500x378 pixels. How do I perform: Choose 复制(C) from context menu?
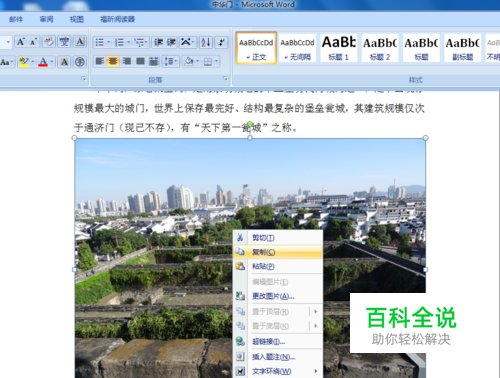point(279,252)
